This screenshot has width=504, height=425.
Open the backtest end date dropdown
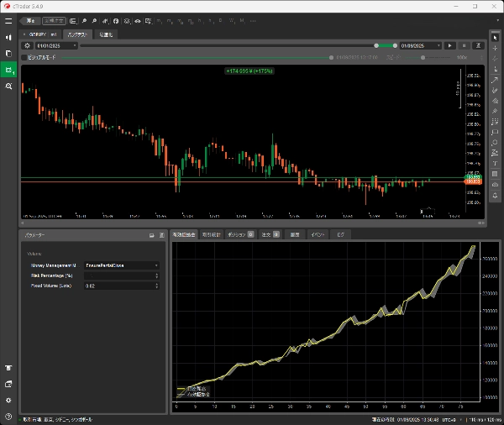point(421,45)
